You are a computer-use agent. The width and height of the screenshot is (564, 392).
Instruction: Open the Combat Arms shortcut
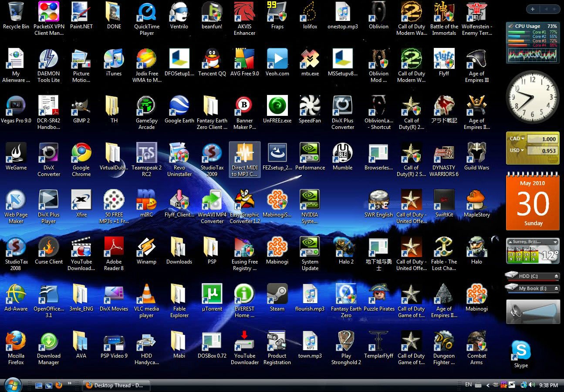point(476,348)
